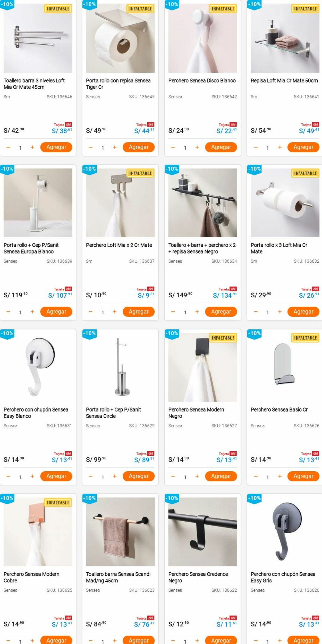This screenshot has height=644, width=322.
Task: Decrease quantity of Perchero Loft Mia x 2
Action: (x=90, y=312)
